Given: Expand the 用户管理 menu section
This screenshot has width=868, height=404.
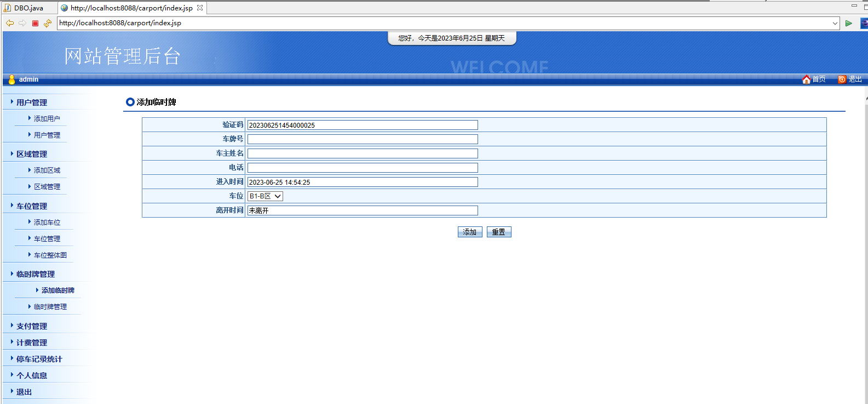Looking at the screenshot, I should coord(32,103).
